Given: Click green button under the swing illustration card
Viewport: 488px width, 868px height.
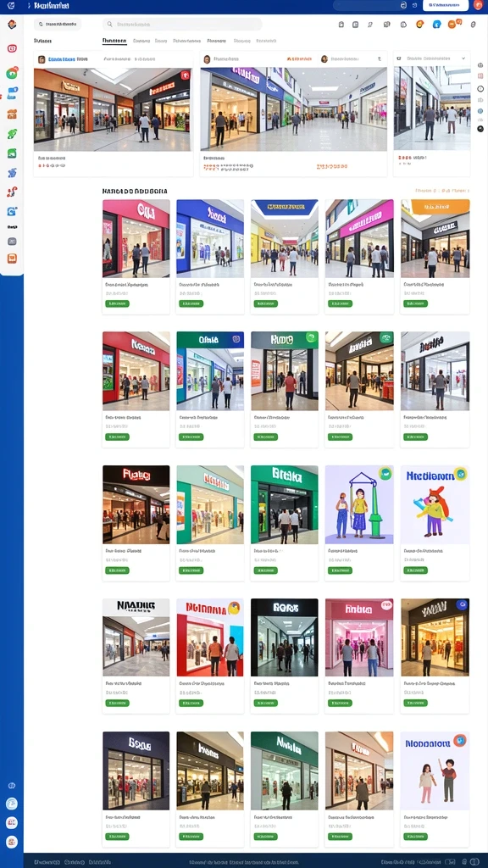Looking at the screenshot, I should point(340,570).
